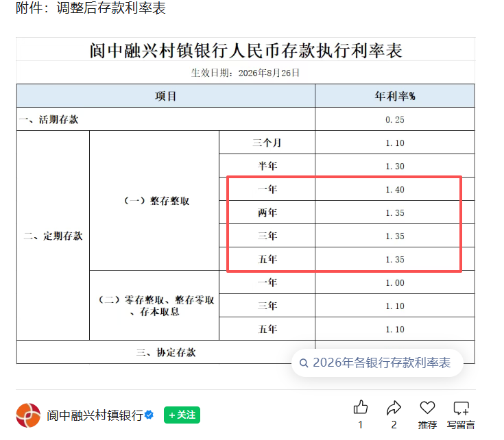Click the 推荐 label
This screenshot has width=504, height=440.
427,425
